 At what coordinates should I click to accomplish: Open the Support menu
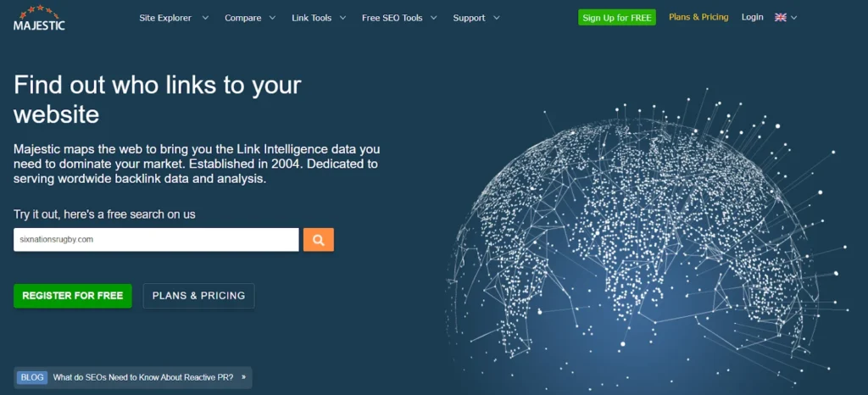click(x=469, y=18)
